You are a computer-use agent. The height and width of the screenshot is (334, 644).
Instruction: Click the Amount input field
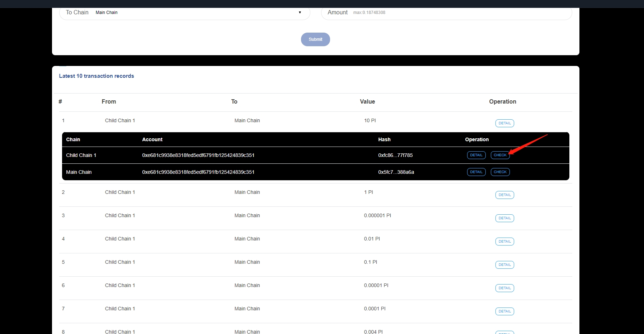click(x=459, y=13)
